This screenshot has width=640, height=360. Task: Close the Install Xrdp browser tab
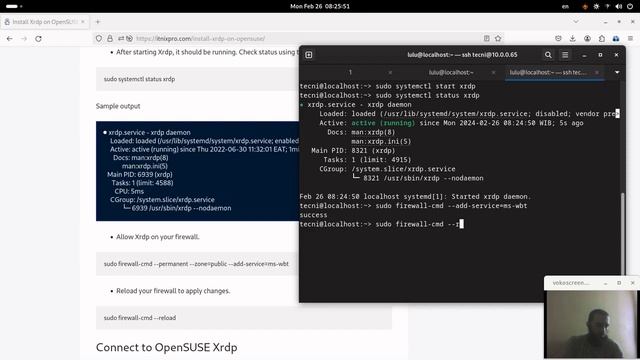pos(83,22)
